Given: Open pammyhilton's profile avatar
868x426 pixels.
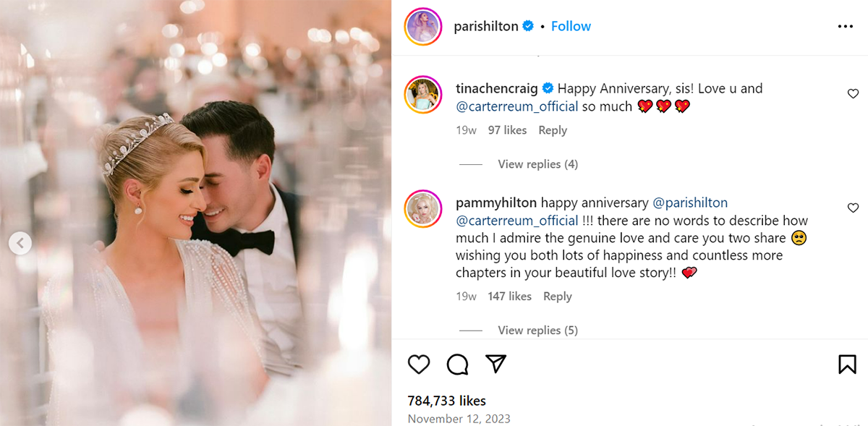Looking at the screenshot, I should [x=423, y=208].
